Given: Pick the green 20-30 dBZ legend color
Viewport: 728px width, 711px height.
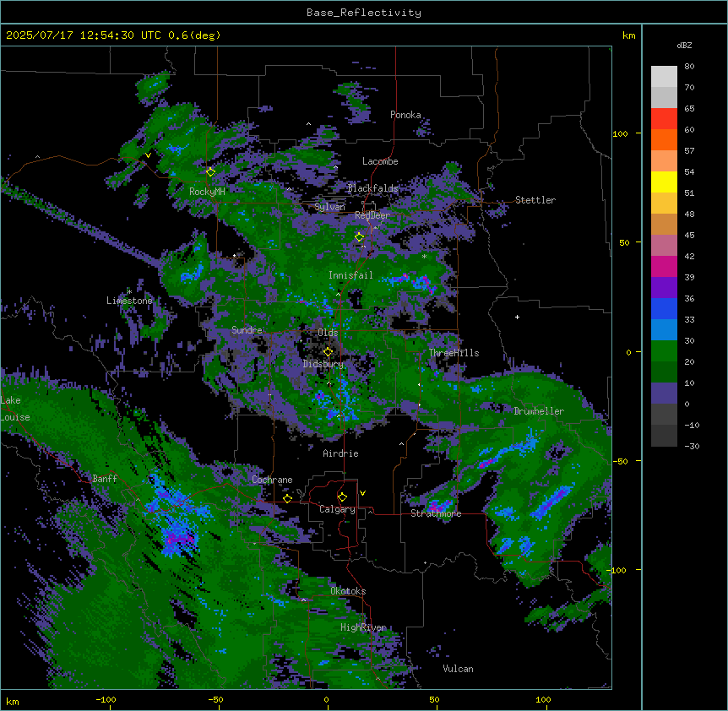Looking at the screenshot, I should 664,351.
